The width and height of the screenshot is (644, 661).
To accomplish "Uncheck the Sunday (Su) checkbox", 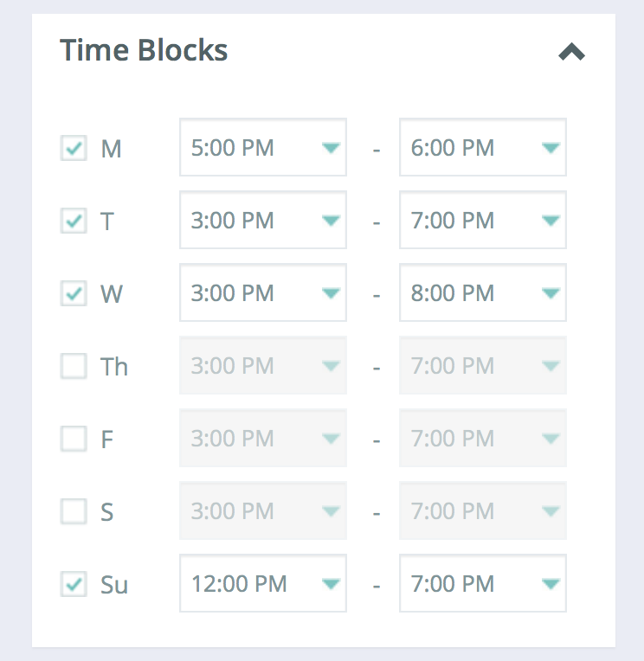I will click(x=74, y=584).
